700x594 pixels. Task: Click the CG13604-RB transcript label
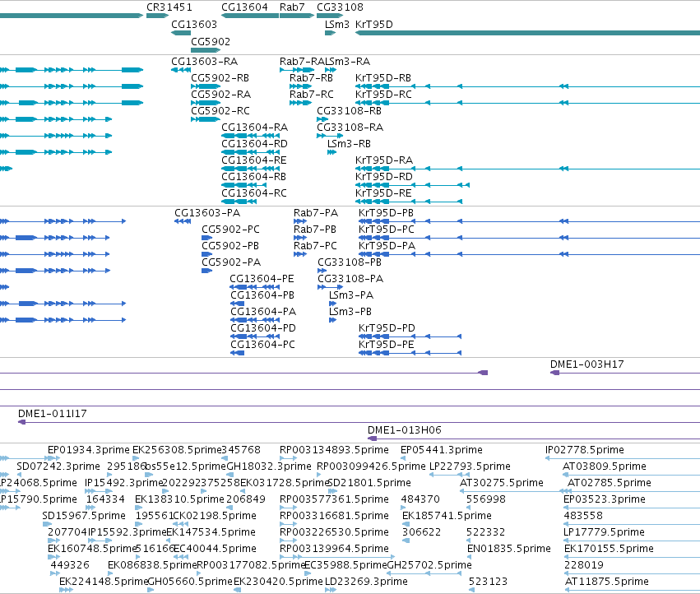coord(253,177)
